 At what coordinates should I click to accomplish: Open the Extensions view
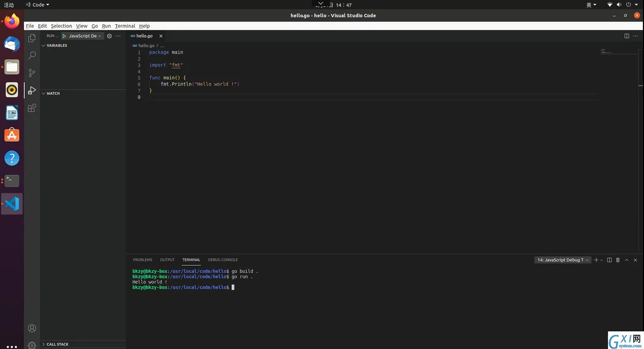pos(32,107)
